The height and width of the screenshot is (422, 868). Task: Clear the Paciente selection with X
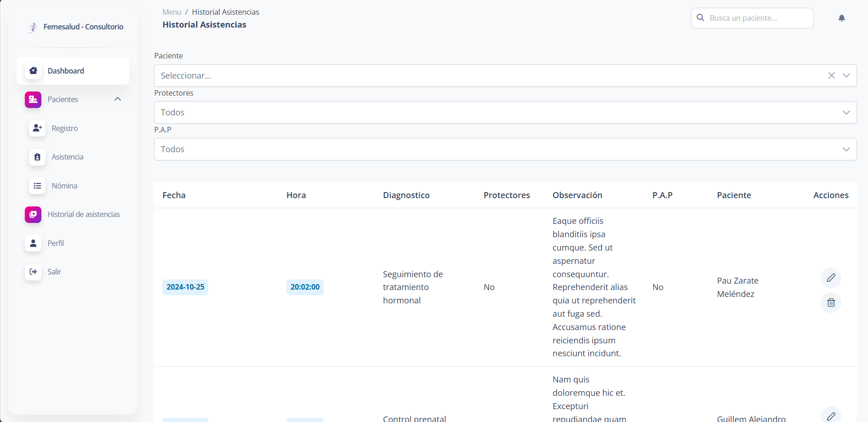(x=831, y=75)
